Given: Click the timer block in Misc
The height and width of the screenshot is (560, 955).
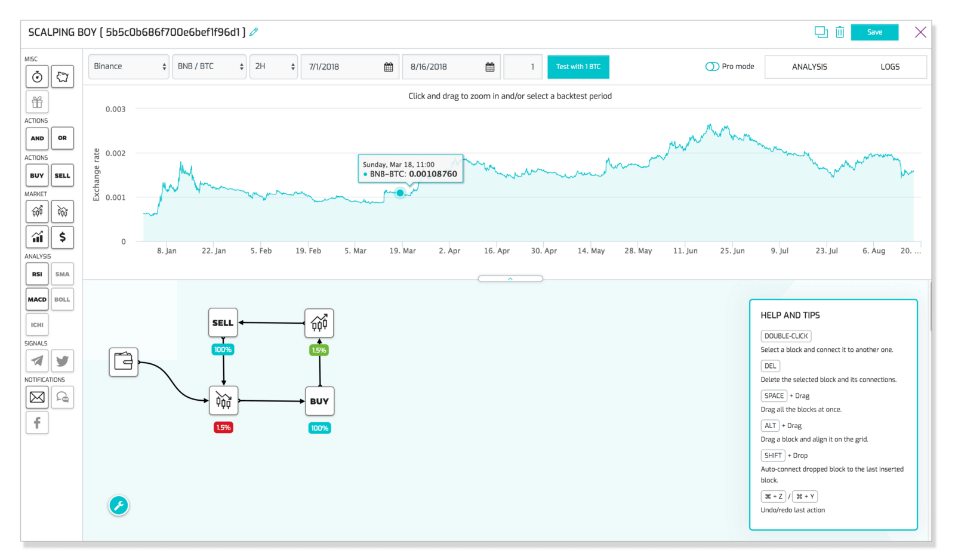Looking at the screenshot, I should click(37, 77).
